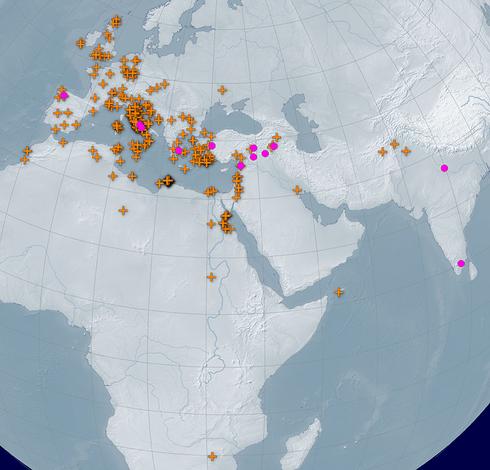Screen dimensions: 490x470
Task: Click the orange cross between Black and Caspian Seas
Action: [x=276, y=137]
